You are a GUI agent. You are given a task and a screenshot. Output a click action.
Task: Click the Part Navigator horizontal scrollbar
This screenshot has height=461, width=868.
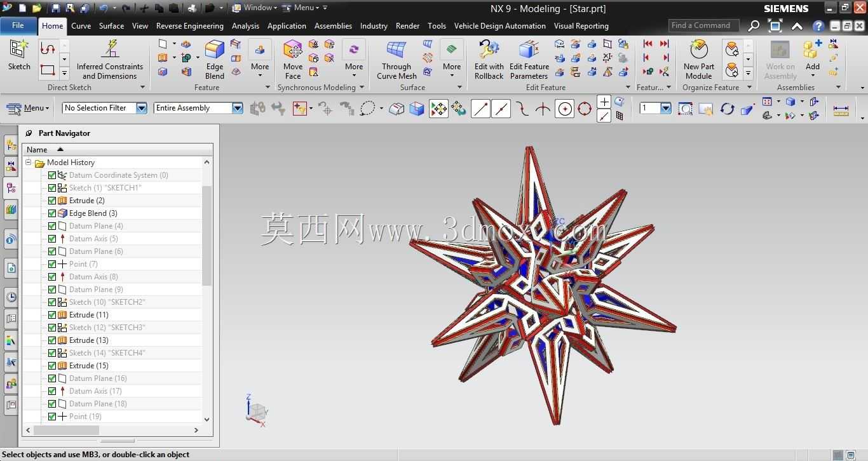click(66, 430)
